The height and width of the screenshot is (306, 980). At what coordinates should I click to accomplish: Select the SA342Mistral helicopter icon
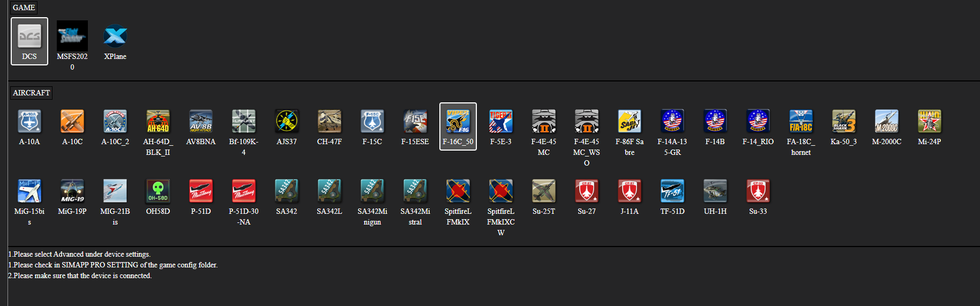point(415,191)
